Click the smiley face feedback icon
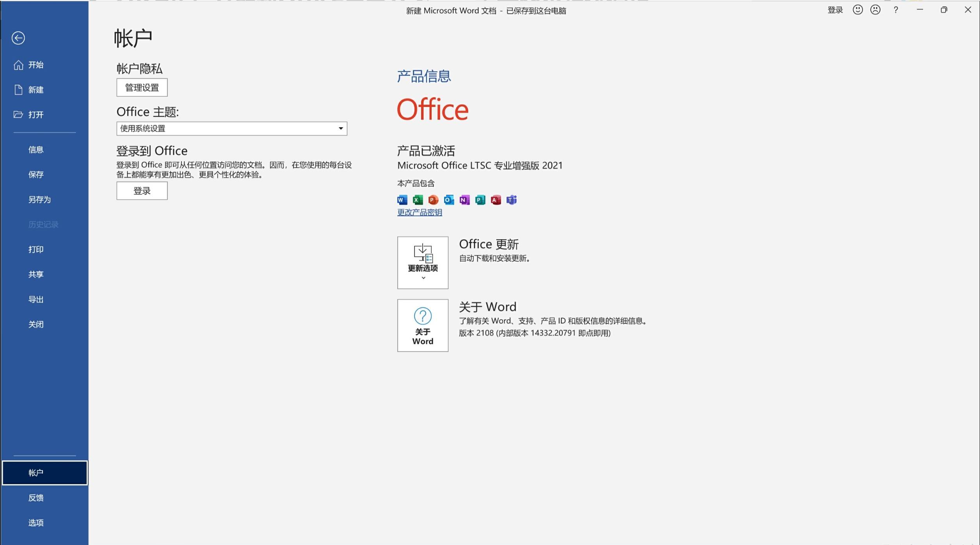This screenshot has height=545, width=980. (857, 10)
